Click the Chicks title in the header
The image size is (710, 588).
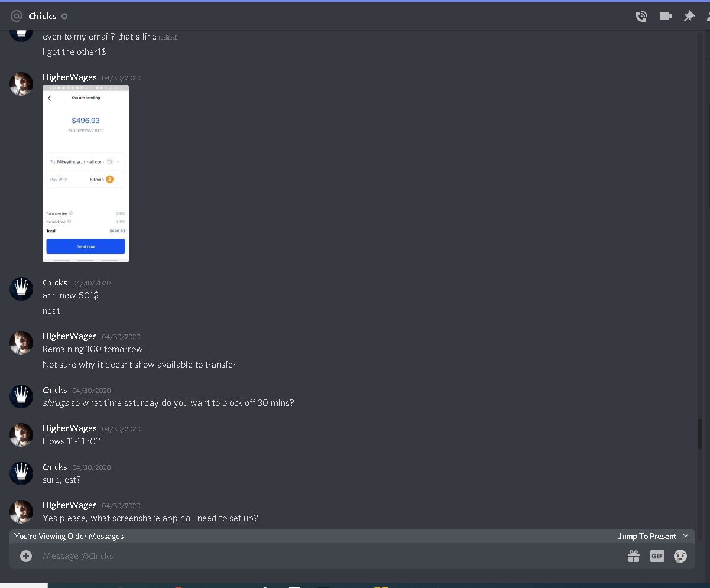pos(43,16)
